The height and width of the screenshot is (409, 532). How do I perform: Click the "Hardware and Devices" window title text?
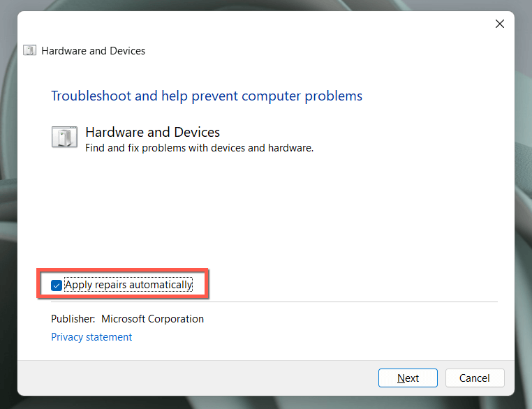93,50
